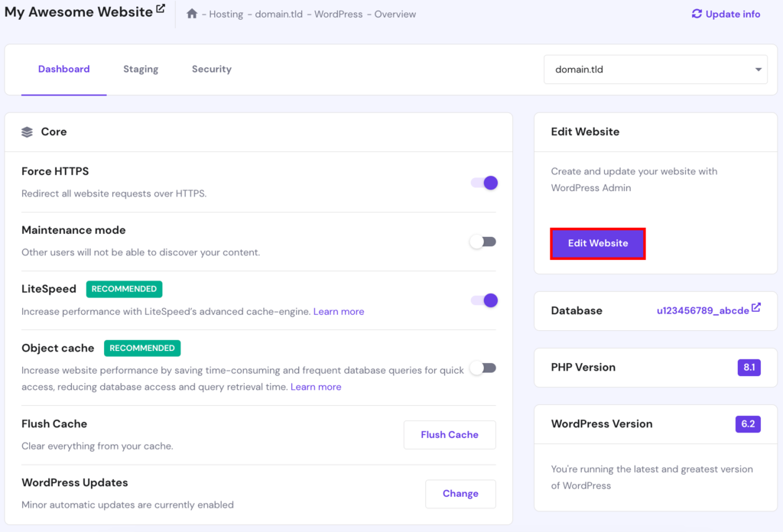
Task: Open database u123456789_abcde via external link icon
Action: coord(755,307)
